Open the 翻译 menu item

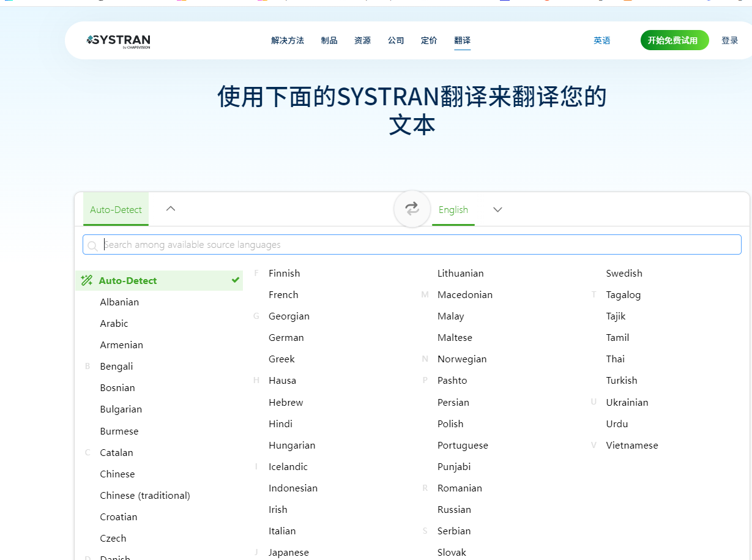pyautogui.click(x=463, y=40)
